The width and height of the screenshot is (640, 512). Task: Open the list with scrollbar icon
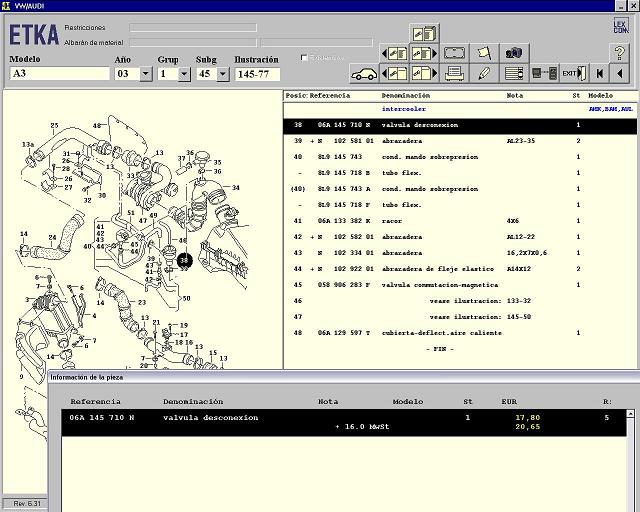514,74
